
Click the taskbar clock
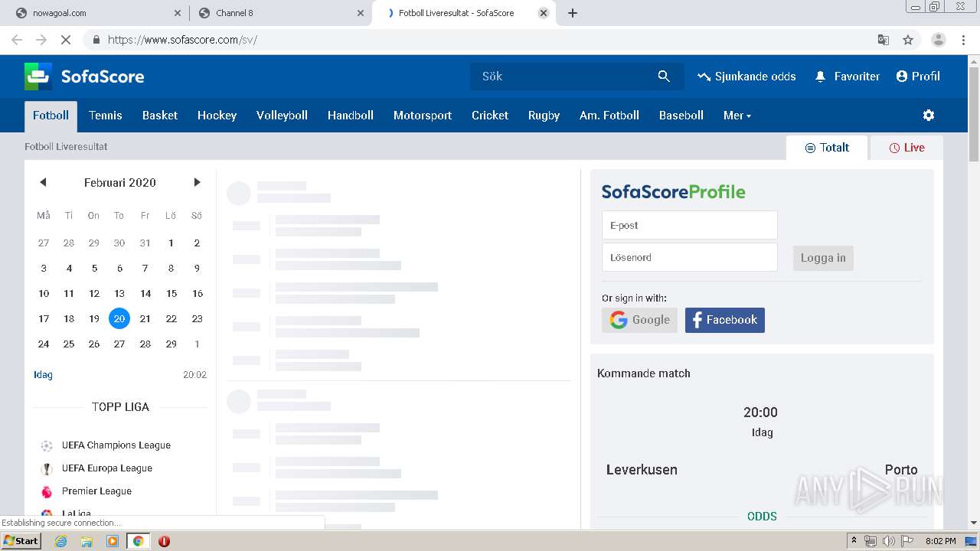pyautogui.click(x=940, y=541)
